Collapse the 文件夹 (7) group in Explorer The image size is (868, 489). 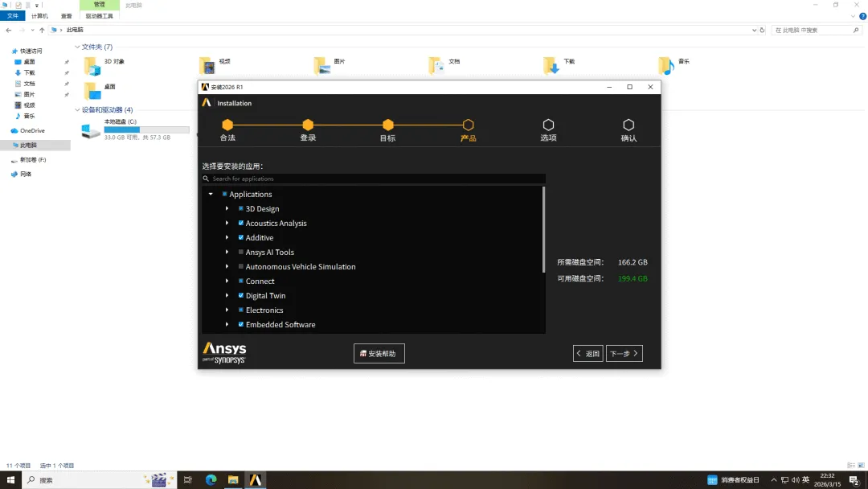tap(77, 47)
